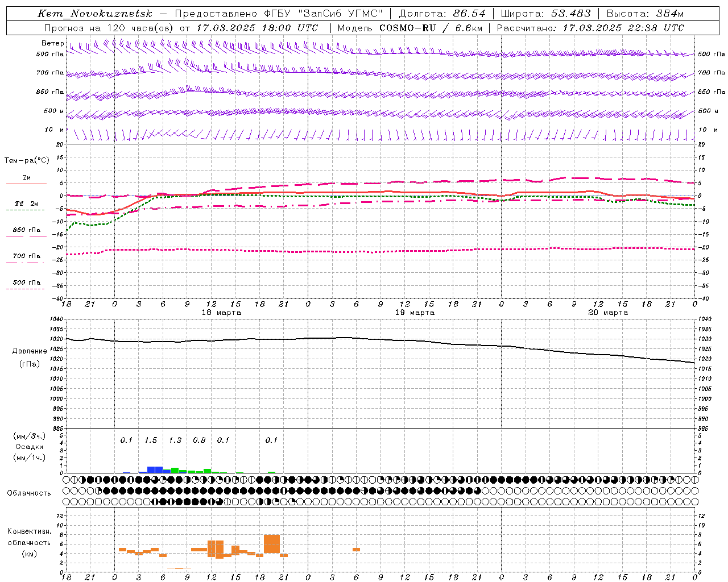Click the tallest orange convective cloud bar
728x582 pixels.
pyautogui.click(x=272, y=544)
